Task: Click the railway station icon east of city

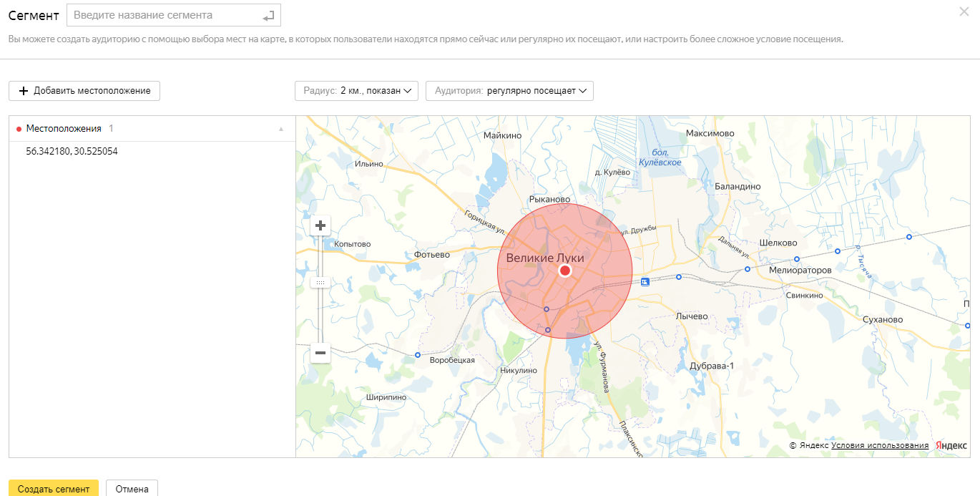Action: pyautogui.click(x=645, y=282)
